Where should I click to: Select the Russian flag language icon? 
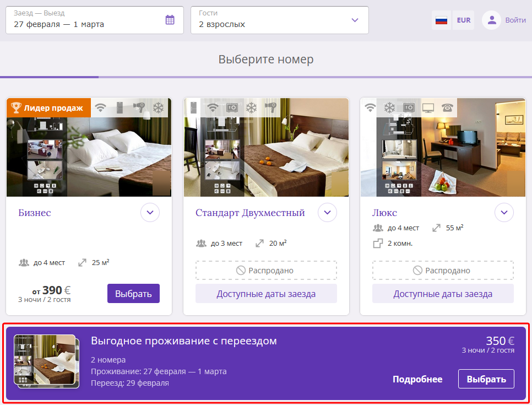(x=441, y=20)
